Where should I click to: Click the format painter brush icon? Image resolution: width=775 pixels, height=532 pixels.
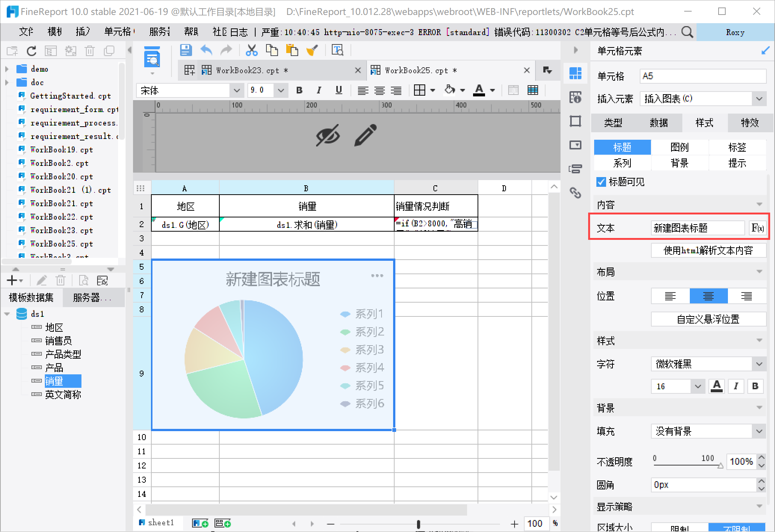tap(312, 50)
